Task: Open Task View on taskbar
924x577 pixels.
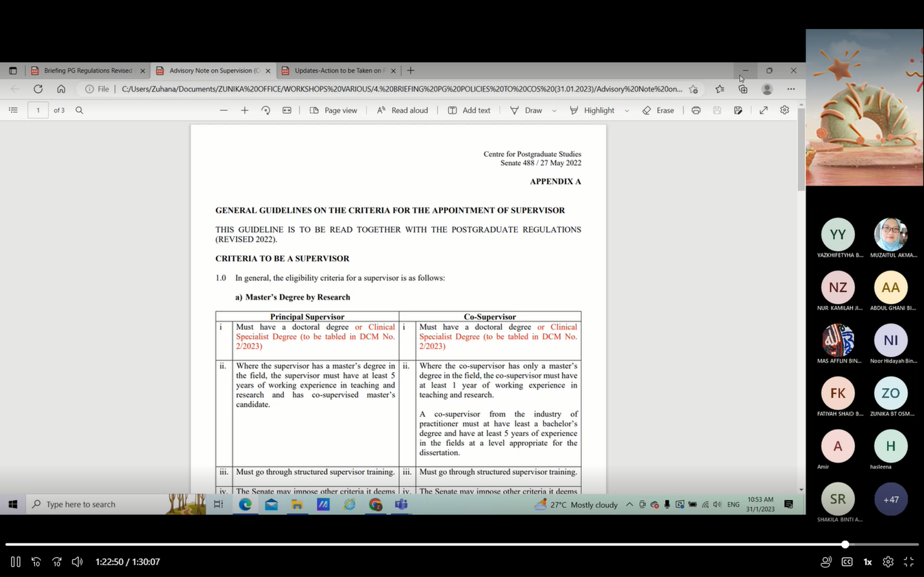Action: coord(219,504)
